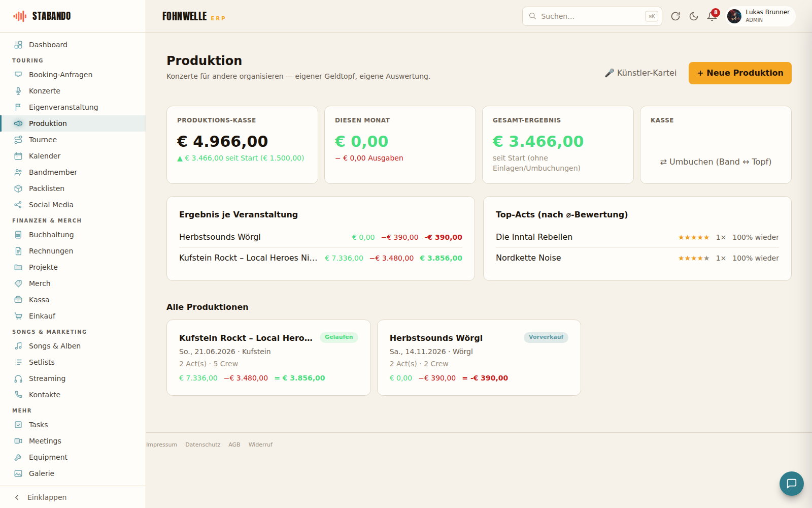Click the Packlisten box icon
Screen dimensions: 812x508
[x=18, y=188]
